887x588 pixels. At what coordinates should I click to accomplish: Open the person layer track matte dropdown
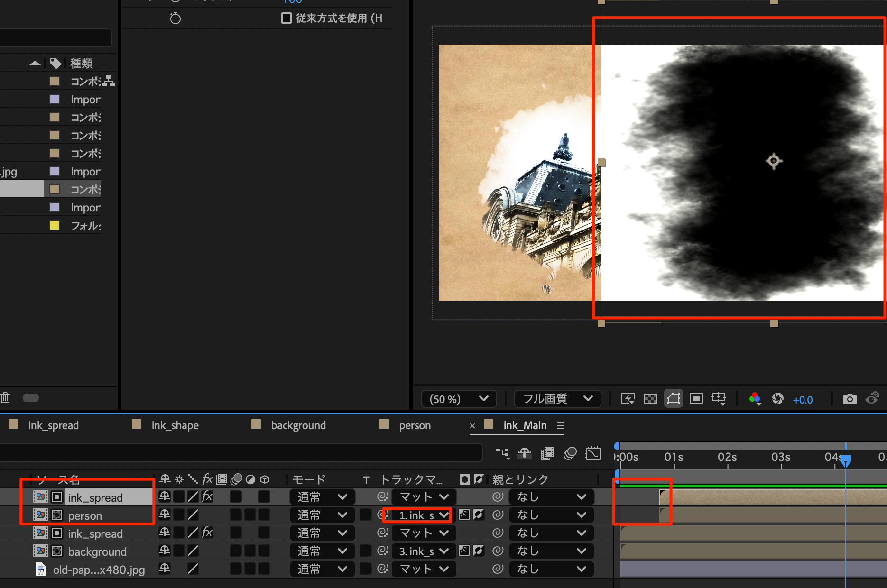pos(423,515)
